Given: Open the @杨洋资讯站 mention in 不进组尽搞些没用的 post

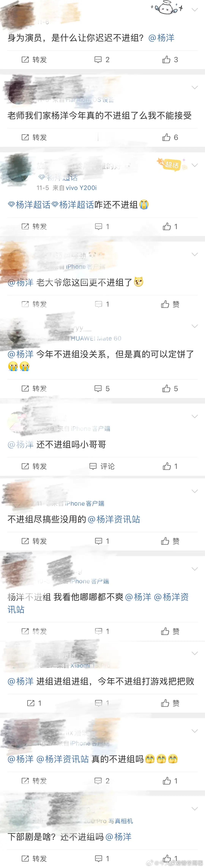Looking at the screenshot, I should click(x=114, y=520).
